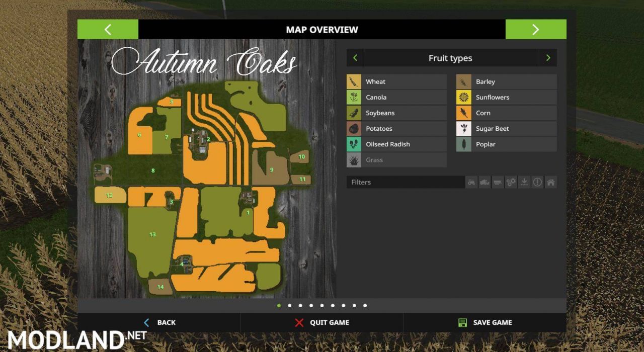
Task: Click field 12 on the map
Action: click(x=109, y=195)
